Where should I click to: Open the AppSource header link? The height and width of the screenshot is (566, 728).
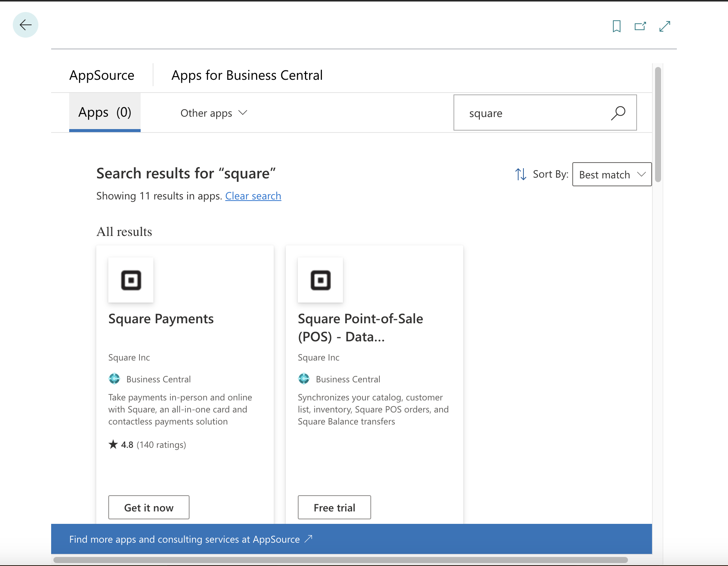102,75
